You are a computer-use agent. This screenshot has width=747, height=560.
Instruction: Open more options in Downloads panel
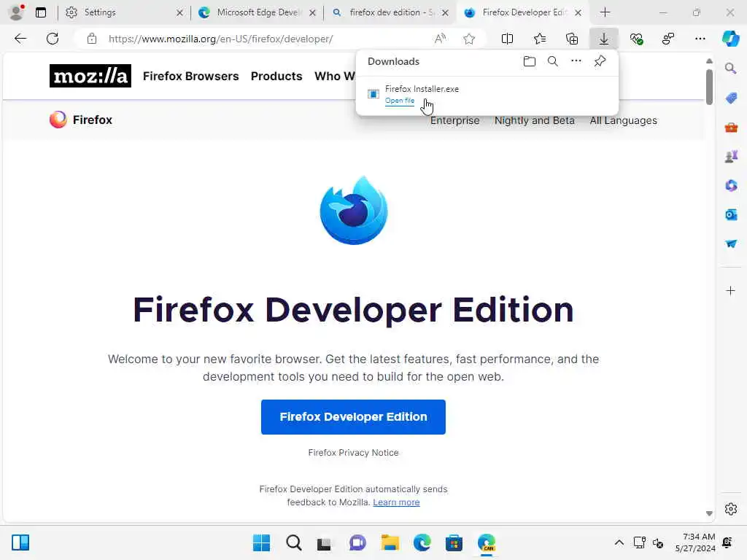pos(576,61)
